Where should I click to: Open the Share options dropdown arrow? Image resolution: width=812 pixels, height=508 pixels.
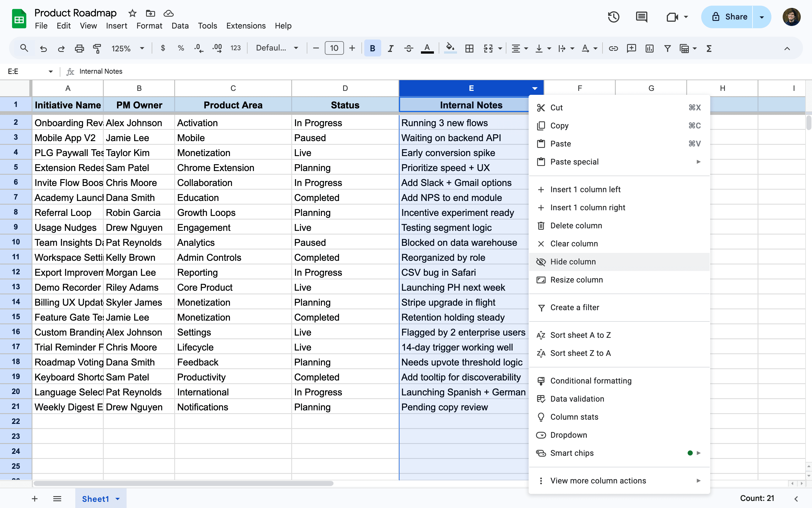pos(762,17)
